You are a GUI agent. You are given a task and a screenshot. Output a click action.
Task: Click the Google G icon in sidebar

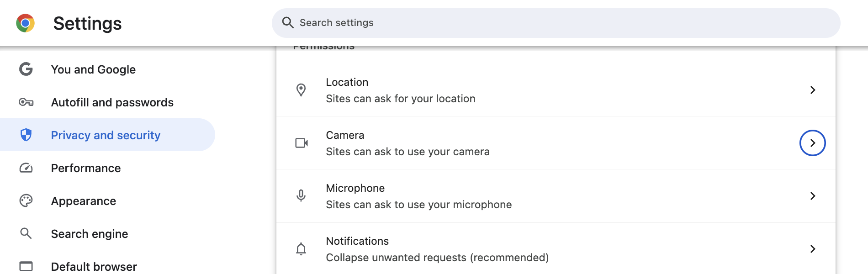(26, 69)
